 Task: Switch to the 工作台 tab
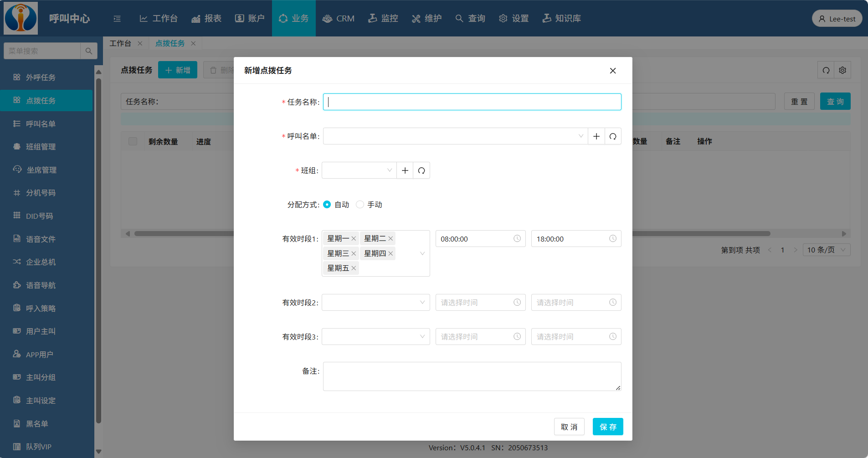click(120, 43)
